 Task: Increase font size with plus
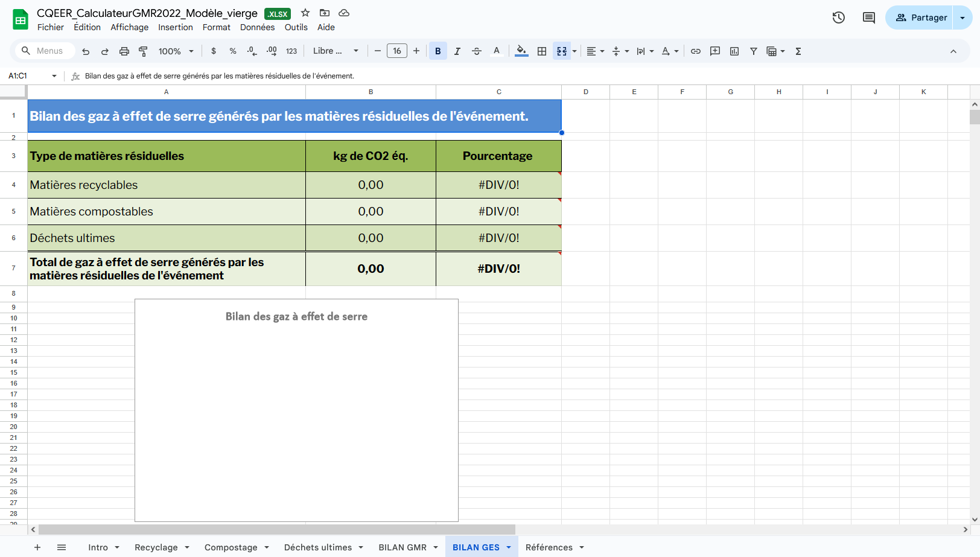coord(416,51)
